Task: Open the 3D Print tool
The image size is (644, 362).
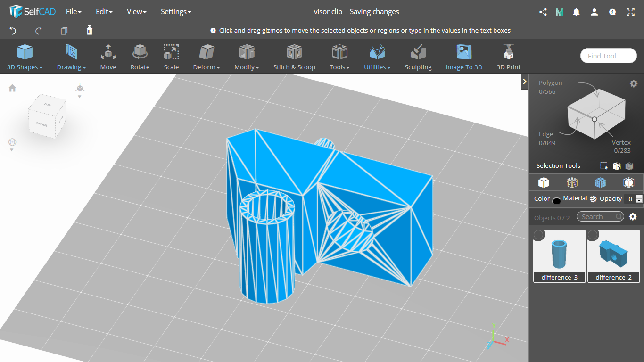Action: (509, 57)
